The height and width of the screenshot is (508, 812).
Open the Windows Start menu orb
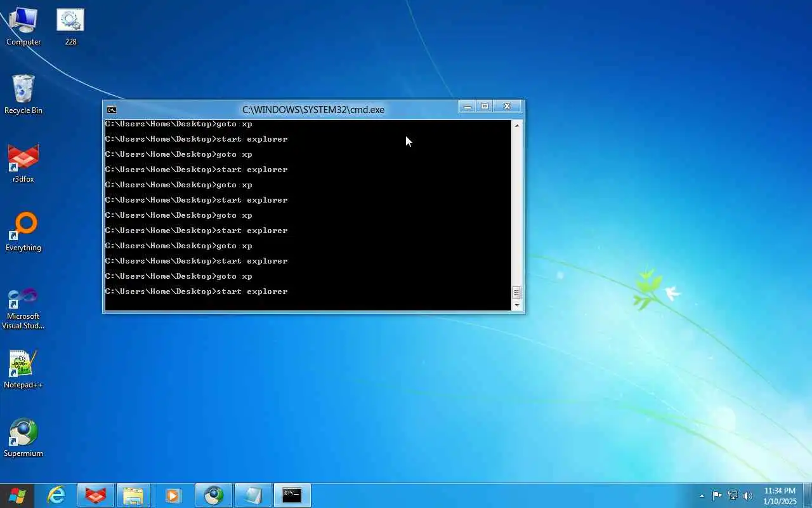tap(17, 495)
